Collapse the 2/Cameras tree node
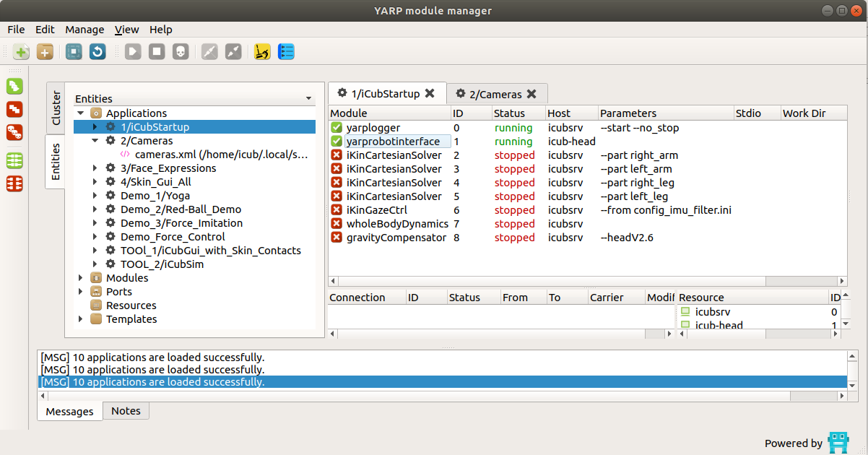Image resolution: width=868 pixels, height=455 pixels. pyautogui.click(x=95, y=141)
